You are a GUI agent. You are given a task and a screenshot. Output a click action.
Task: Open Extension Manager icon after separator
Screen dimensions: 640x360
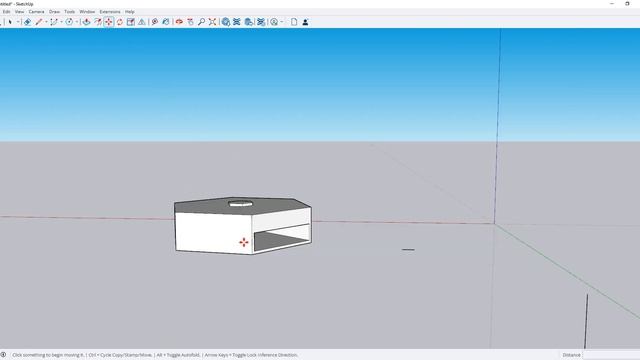coord(261,22)
